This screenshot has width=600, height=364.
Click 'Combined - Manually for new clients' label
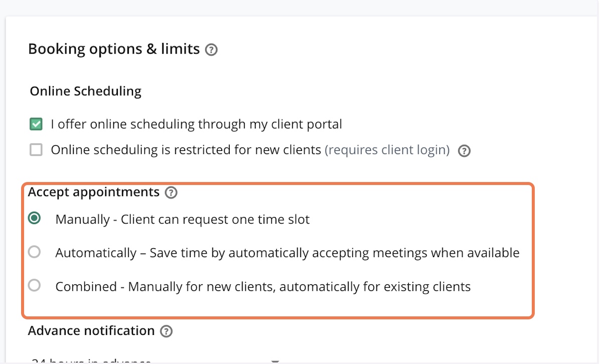click(x=263, y=287)
